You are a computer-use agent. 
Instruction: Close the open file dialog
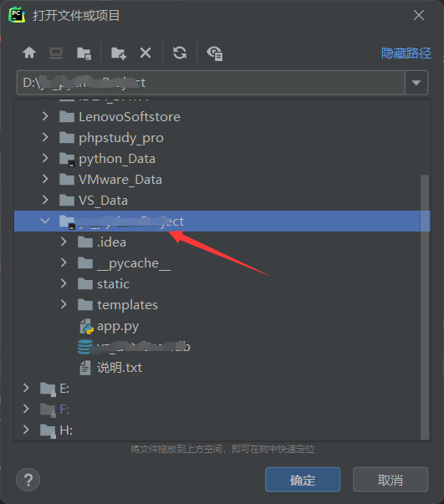pyautogui.click(x=419, y=15)
